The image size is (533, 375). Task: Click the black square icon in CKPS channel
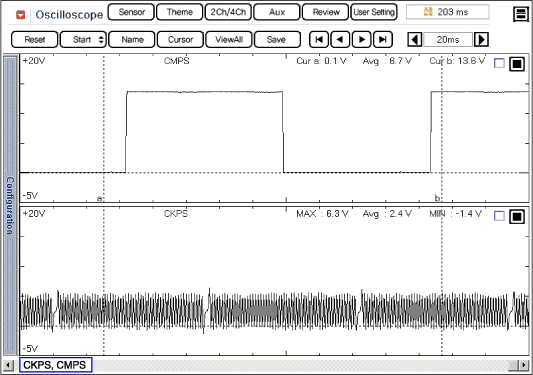(517, 217)
